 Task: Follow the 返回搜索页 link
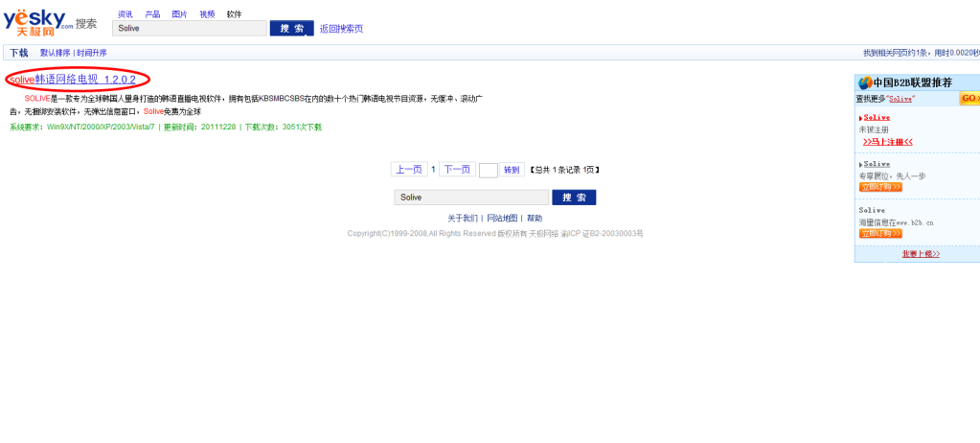tap(341, 29)
